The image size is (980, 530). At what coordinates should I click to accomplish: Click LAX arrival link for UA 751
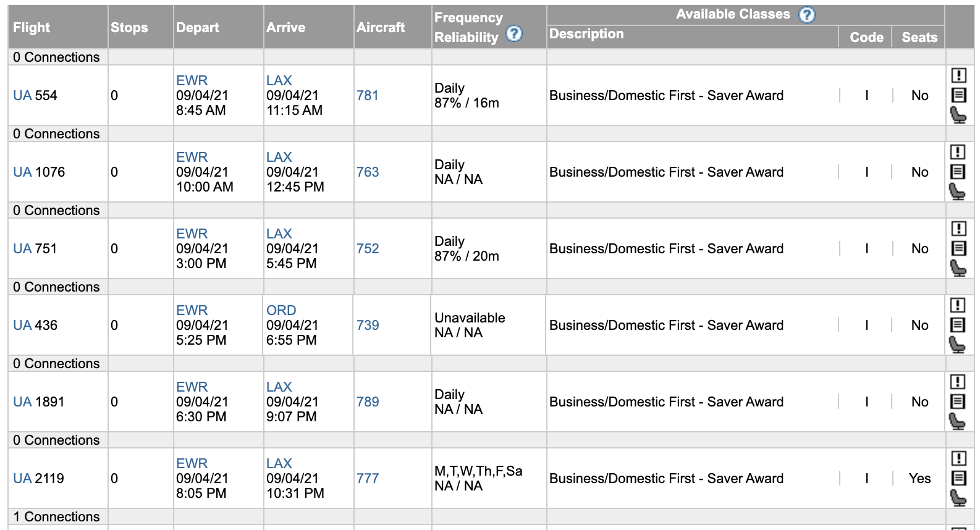coord(279,233)
